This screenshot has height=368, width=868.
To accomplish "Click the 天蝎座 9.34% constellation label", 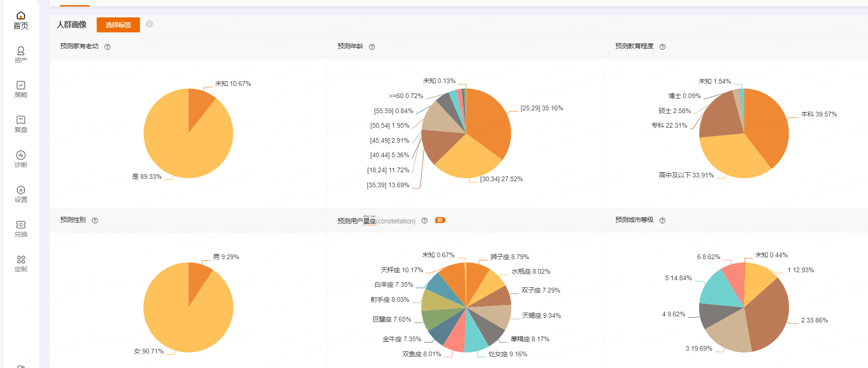I will pos(541,315).
